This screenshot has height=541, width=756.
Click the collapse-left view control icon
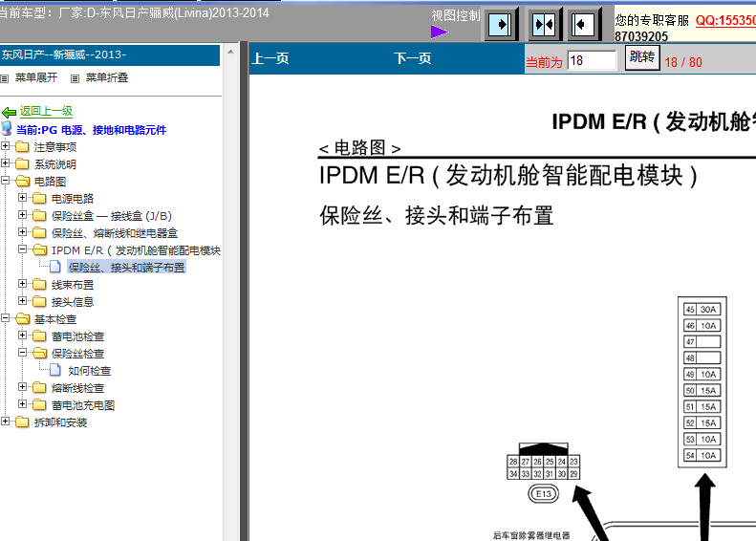pos(583,24)
